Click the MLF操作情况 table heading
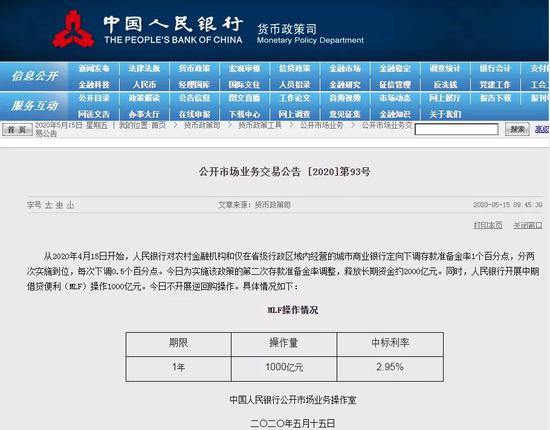This screenshot has width=550, height=430. coord(293,310)
